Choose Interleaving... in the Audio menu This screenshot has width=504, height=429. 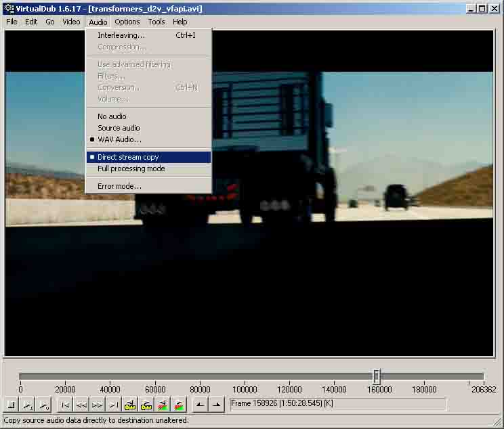click(x=148, y=35)
